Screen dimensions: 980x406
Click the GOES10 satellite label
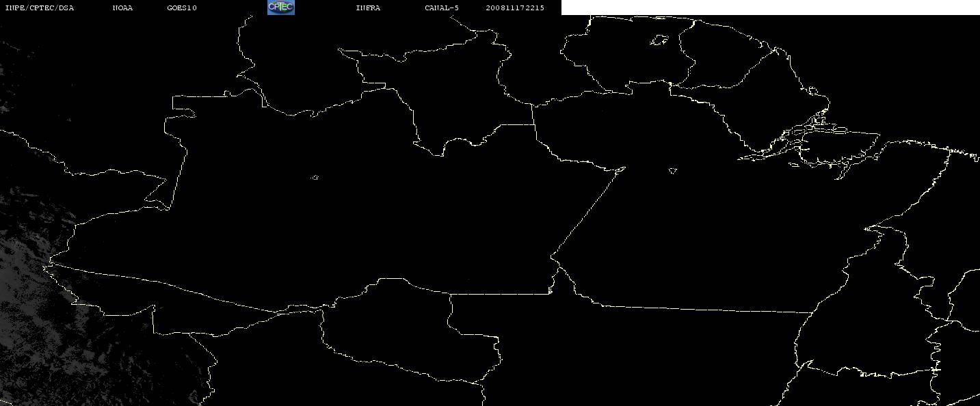click(x=182, y=8)
